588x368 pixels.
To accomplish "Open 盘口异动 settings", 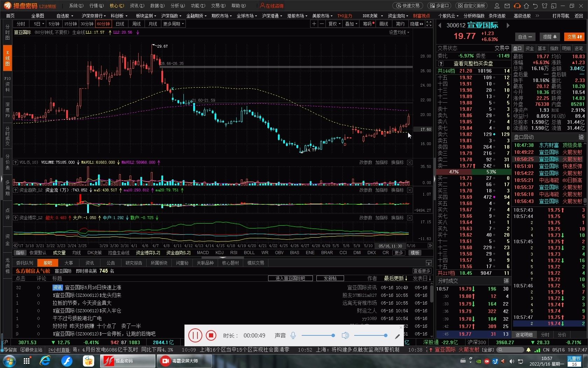I will [x=581, y=137].
